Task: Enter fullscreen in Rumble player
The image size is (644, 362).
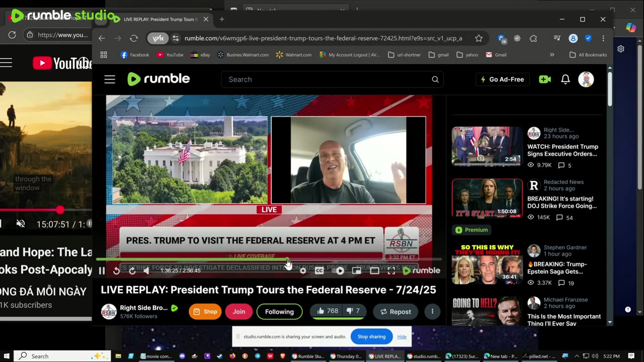Action: [391, 270]
